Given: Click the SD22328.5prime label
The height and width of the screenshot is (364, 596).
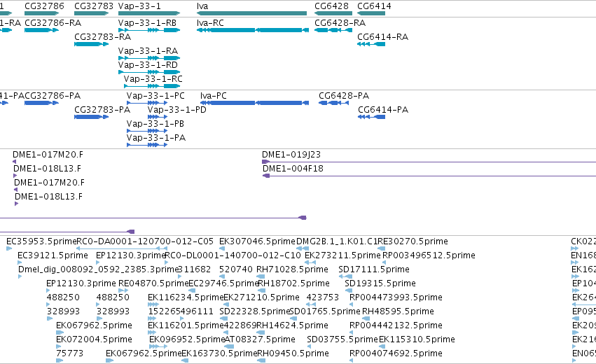Looking at the screenshot, I should tap(255, 312).
